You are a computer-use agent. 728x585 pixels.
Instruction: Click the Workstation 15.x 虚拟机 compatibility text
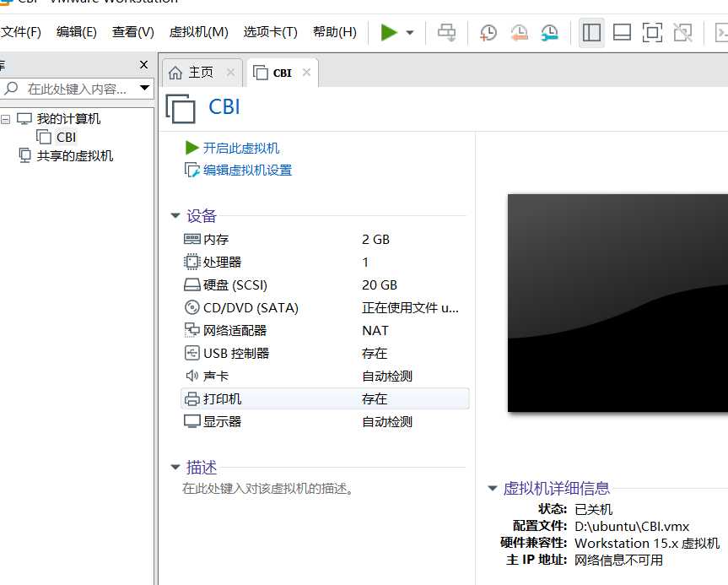click(647, 543)
